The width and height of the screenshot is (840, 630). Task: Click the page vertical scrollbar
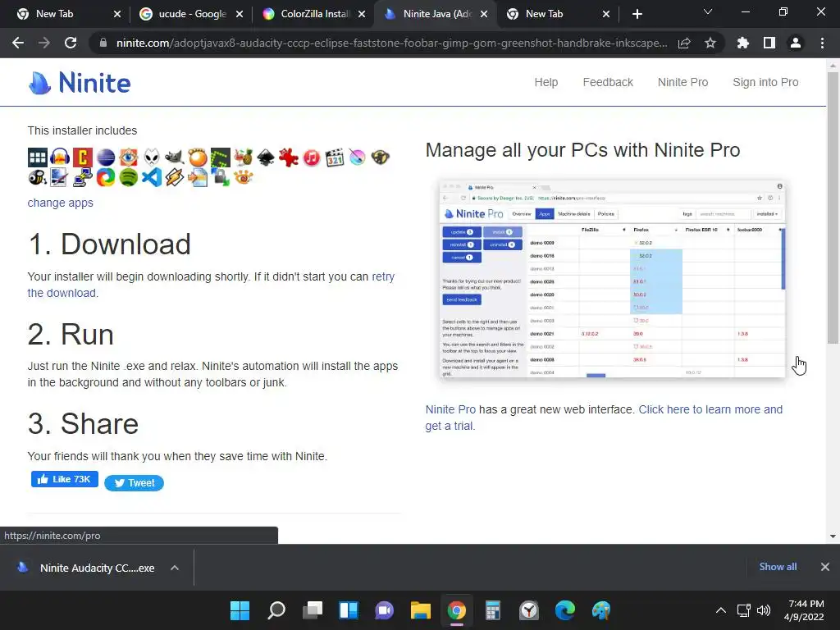coord(833,208)
